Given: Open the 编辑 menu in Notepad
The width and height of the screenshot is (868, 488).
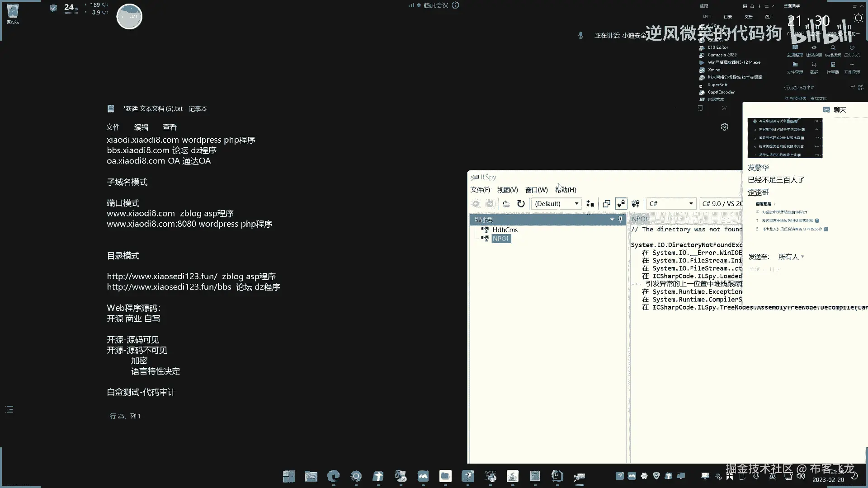Looking at the screenshot, I should click(141, 127).
